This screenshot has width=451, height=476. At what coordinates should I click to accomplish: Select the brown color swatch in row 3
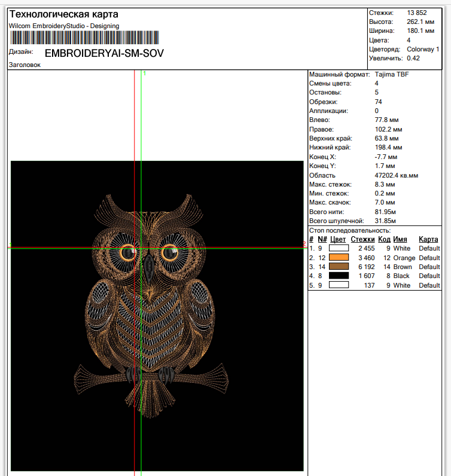(339, 267)
